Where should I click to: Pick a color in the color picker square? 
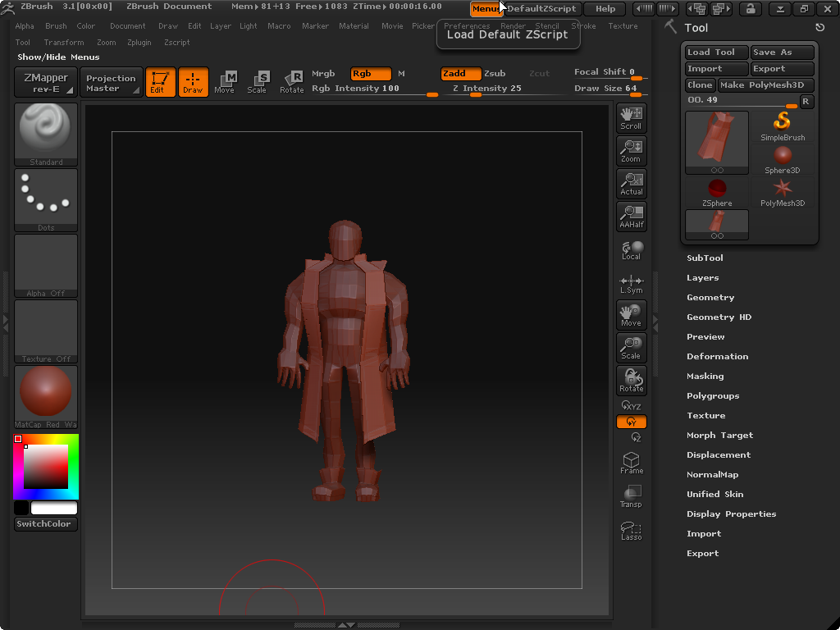(46, 466)
